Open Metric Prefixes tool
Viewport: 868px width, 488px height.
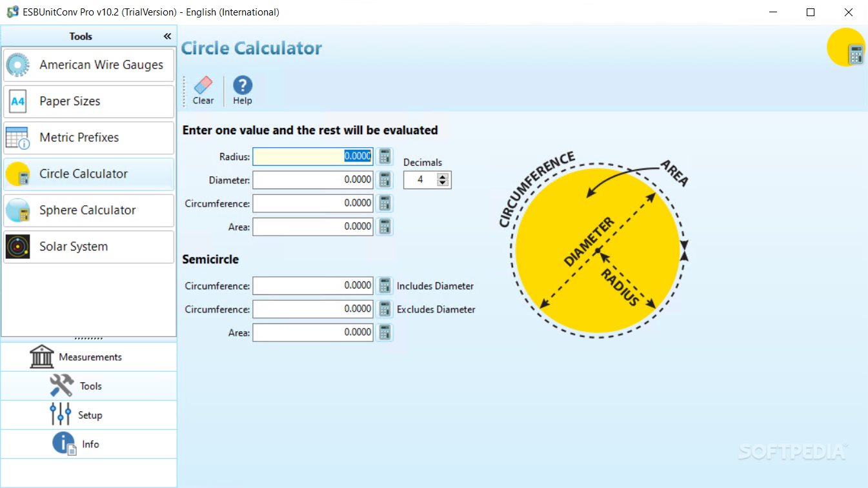pos(88,137)
